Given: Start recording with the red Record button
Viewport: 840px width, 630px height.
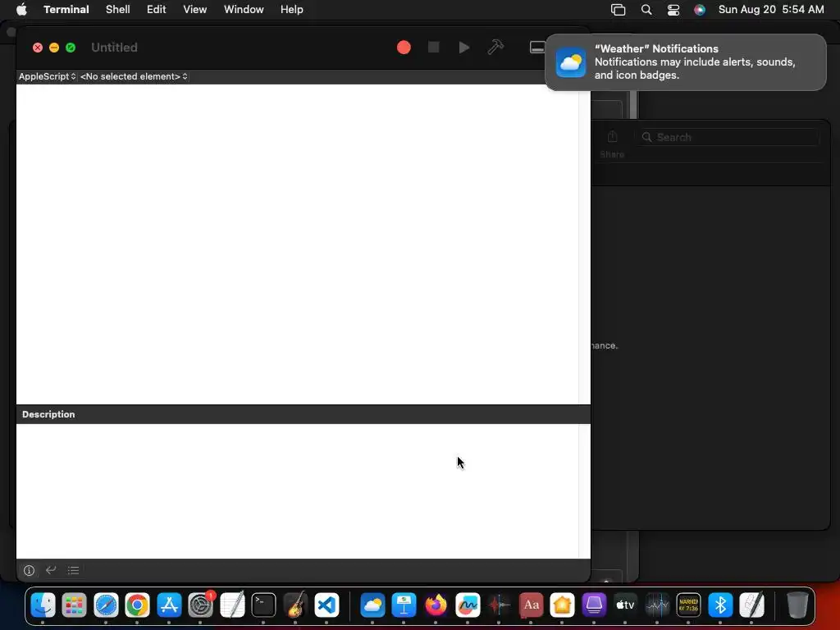Looking at the screenshot, I should pyautogui.click(x=404, y=48).
